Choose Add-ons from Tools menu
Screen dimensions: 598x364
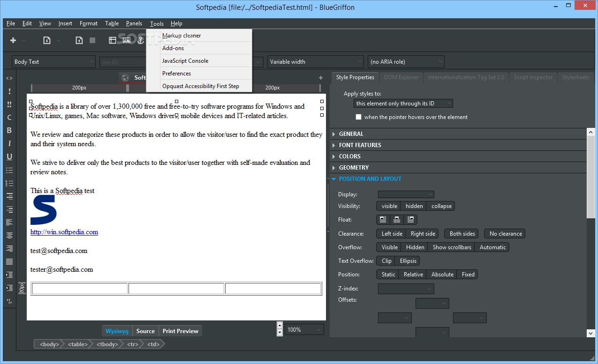point(199,48)
